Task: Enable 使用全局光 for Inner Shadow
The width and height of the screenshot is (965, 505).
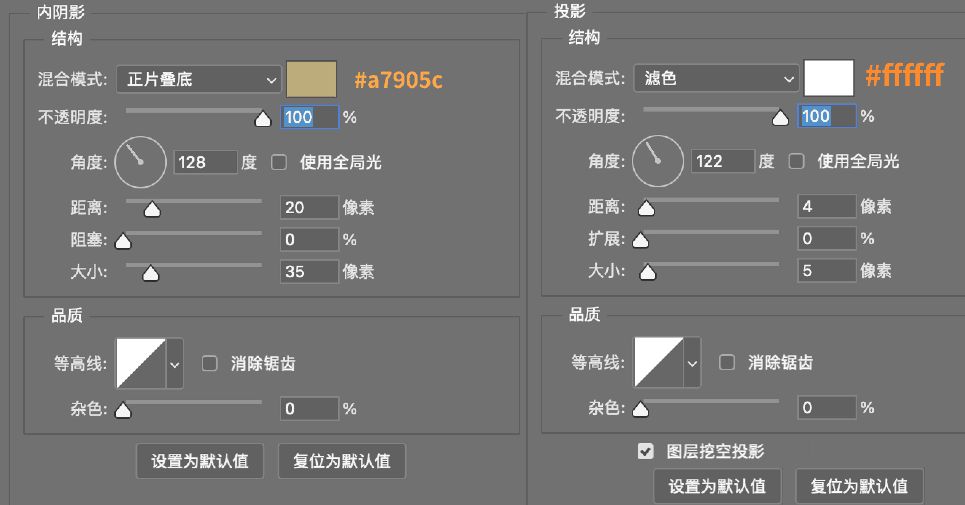Action: (279, 162)
